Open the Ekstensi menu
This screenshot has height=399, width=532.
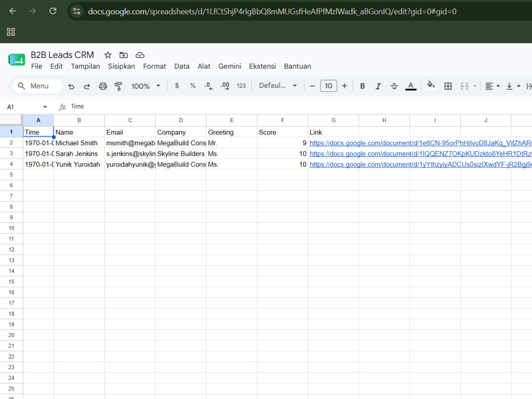click(x=263, y=66)
